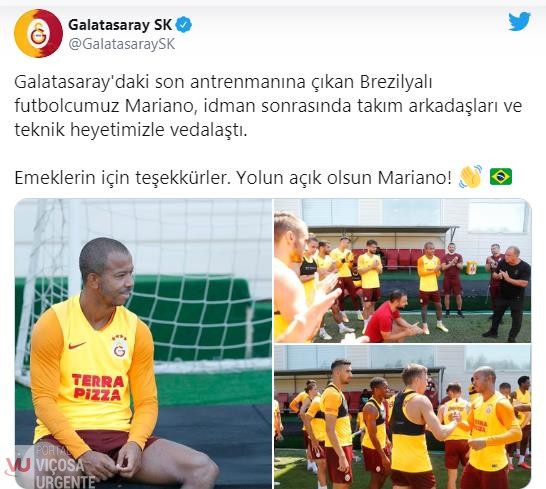546x489 pixels.
Task: Click the "Yolun açık olsun Mariano!" line
Action: tap(344, 178)
